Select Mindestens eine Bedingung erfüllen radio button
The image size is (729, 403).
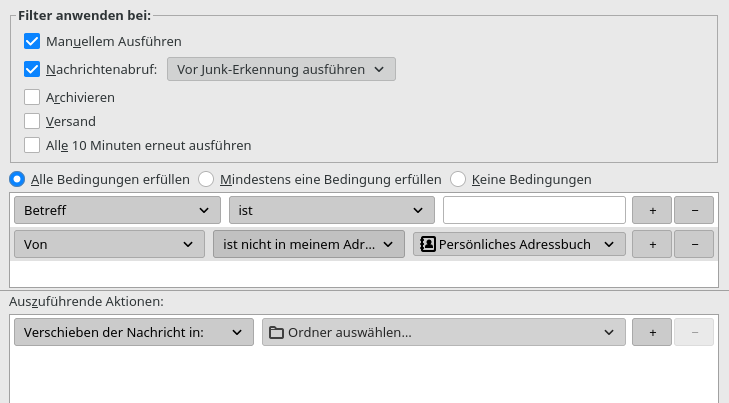206,179
